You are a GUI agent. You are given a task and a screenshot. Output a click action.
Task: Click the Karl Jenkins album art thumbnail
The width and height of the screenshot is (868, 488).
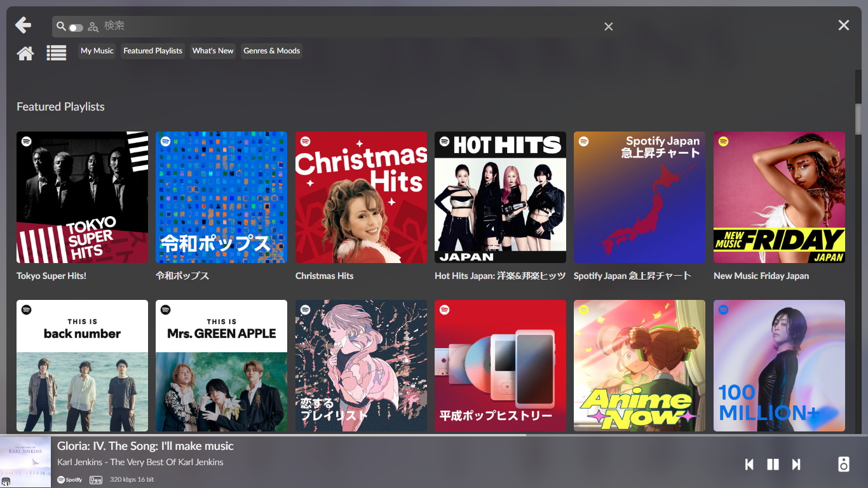tap(25, 462)
